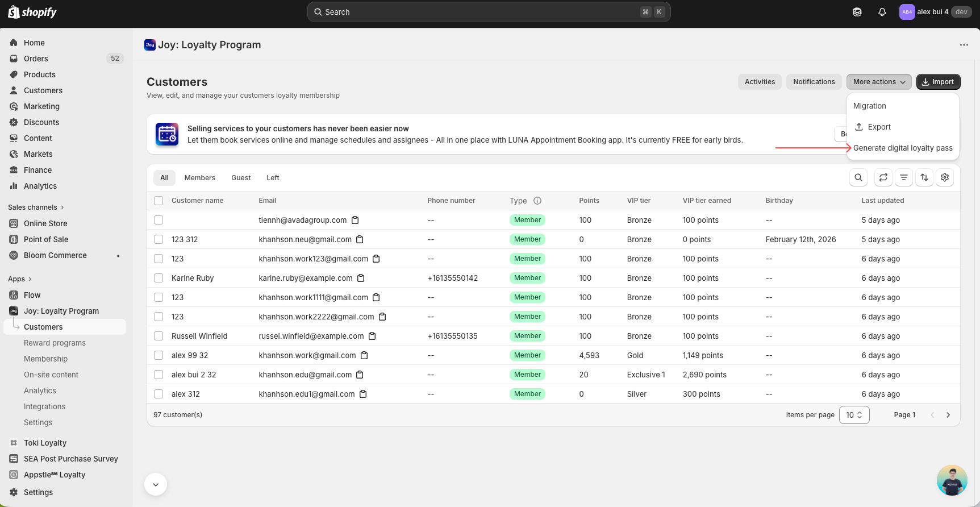Image resolution: width=980 pixels, height=507 pixels.
Task: Open the notifications bell in the top bar
Action: (x=882, y=12)
